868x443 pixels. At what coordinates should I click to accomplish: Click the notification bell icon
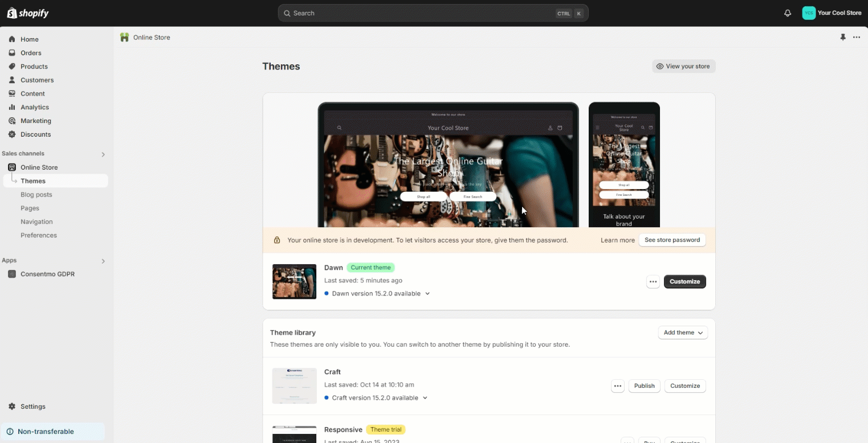click(788, 13)
